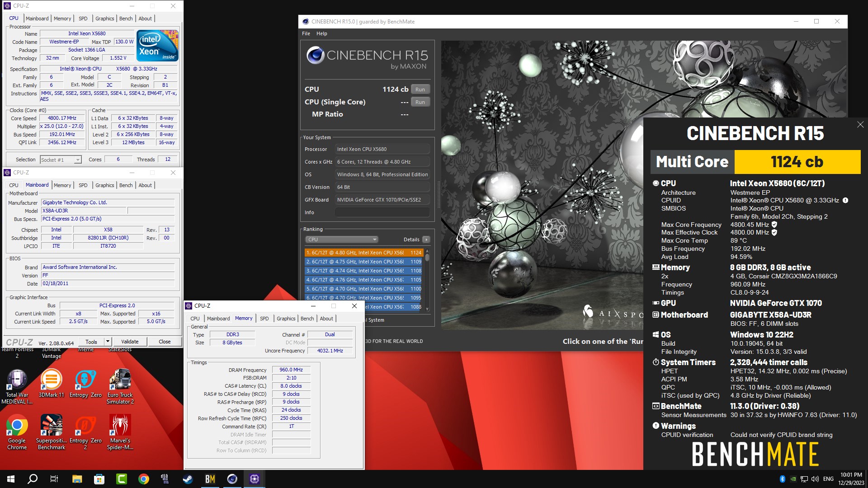Launch Euro Truck Simulator 2 icon

point(120,386)
